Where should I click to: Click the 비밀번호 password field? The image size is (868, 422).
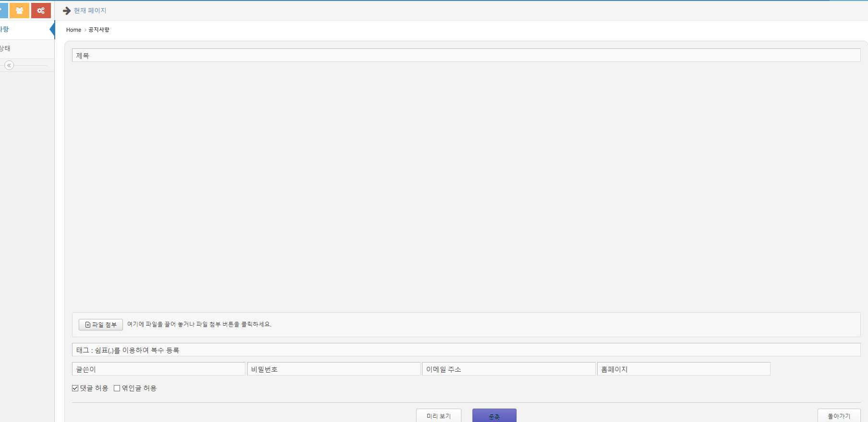(x=334, y=369)
